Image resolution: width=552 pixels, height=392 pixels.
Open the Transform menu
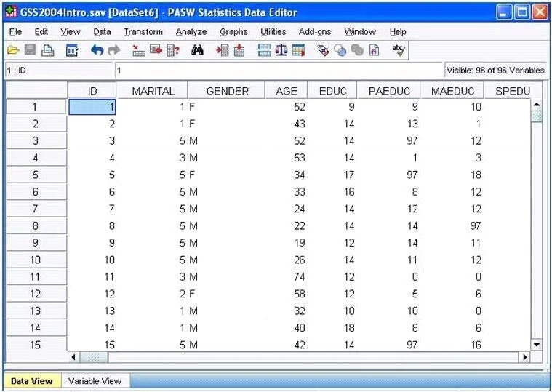point(143,32)
